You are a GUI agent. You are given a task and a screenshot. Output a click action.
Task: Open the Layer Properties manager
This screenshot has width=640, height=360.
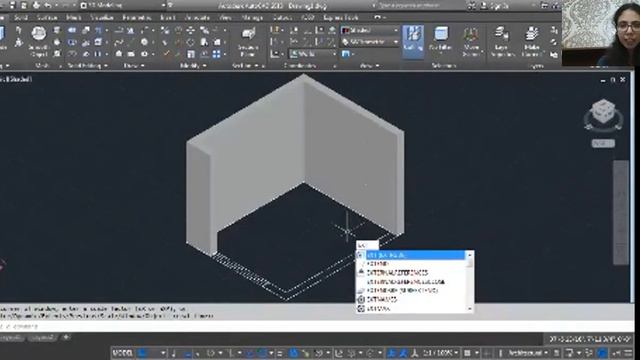click(x=501, y=41)
